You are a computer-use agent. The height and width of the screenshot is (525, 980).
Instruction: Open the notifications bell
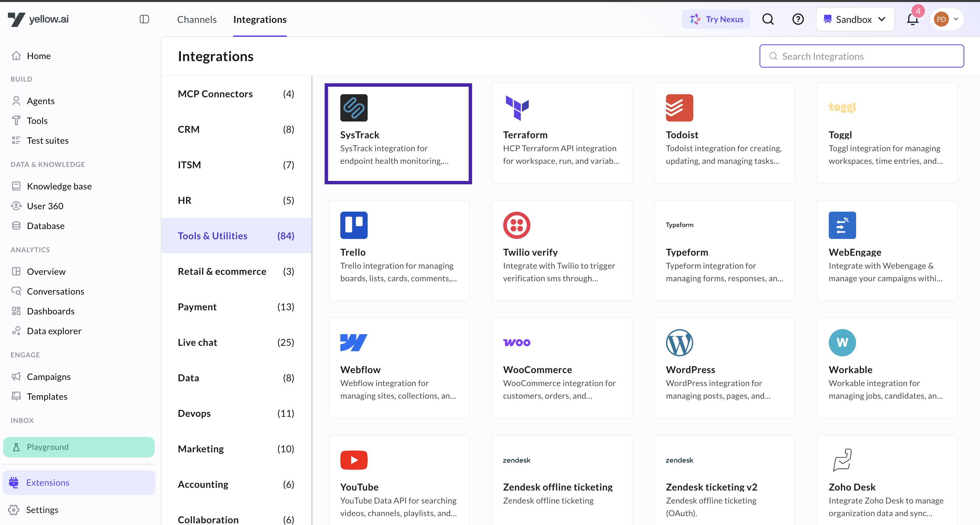[912, 19]
